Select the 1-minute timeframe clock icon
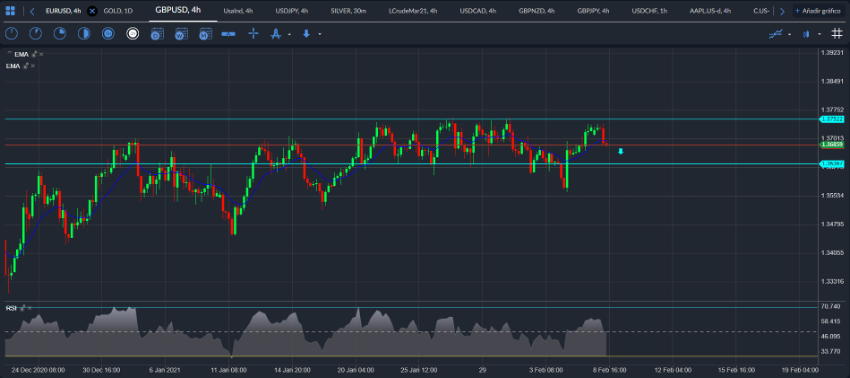The height and width of the screenshot is (378, 850). click(11, 34)
